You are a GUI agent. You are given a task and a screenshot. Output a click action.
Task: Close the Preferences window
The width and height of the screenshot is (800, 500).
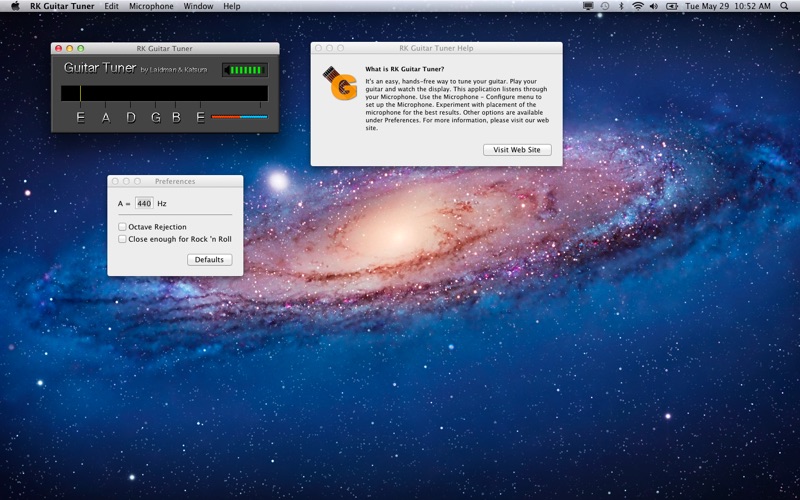(115, 181)
